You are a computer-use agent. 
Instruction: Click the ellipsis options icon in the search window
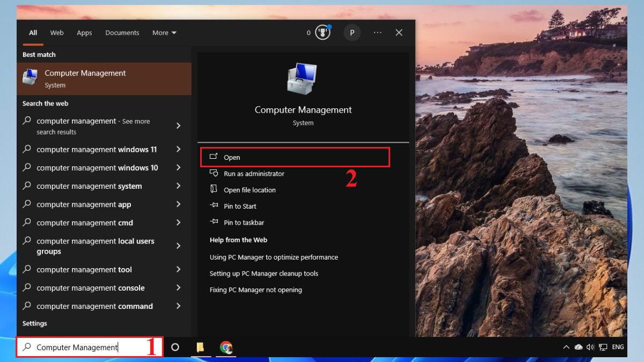tap(377, 33)
